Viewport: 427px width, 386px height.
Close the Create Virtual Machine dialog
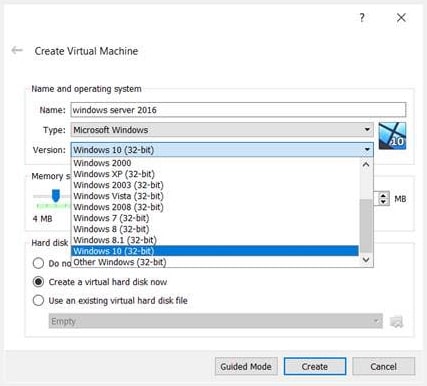click(401, 18)
